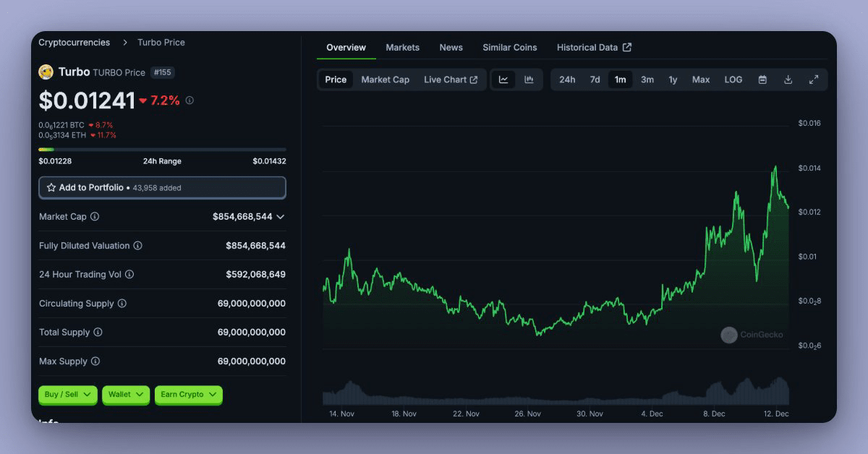Select the 3m time range

(x=647, y=80)
